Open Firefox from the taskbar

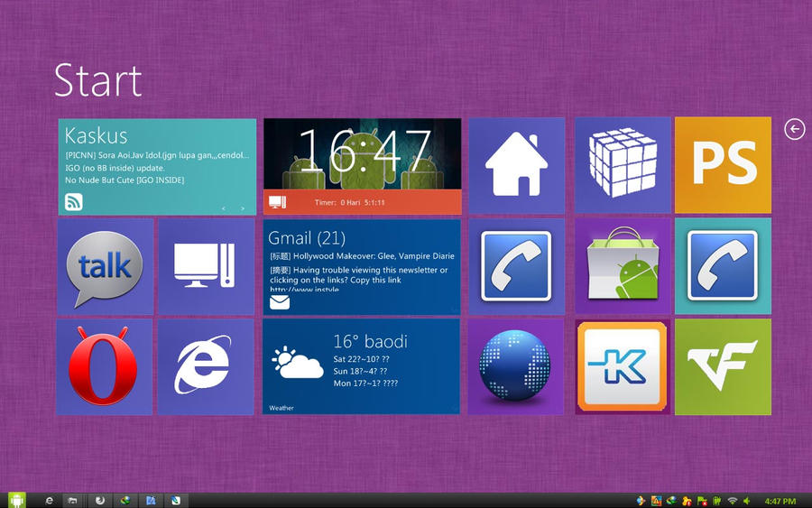tap(100, 500)
